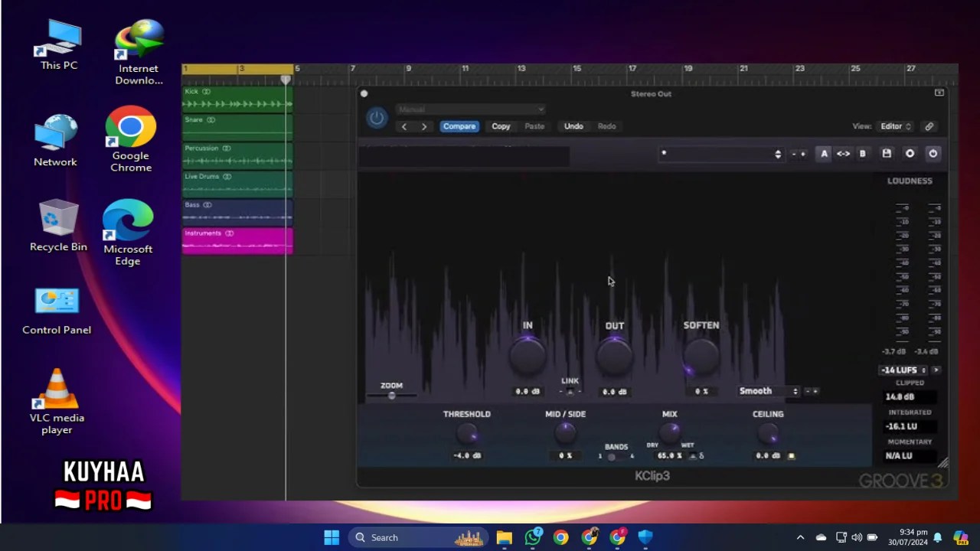The width and height of the screenshot is (980, 551).
Task: Click the save floppy disk icon
Action: pos(887,154)
